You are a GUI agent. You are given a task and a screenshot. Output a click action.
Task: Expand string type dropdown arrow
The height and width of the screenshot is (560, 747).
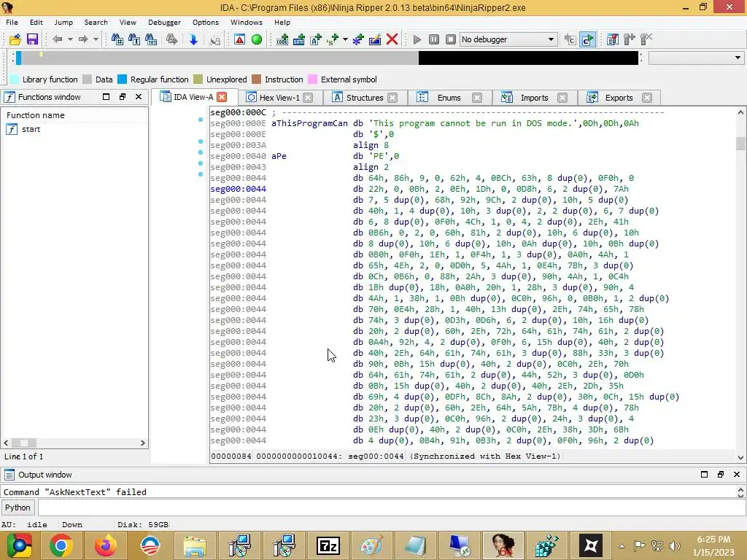345,39
